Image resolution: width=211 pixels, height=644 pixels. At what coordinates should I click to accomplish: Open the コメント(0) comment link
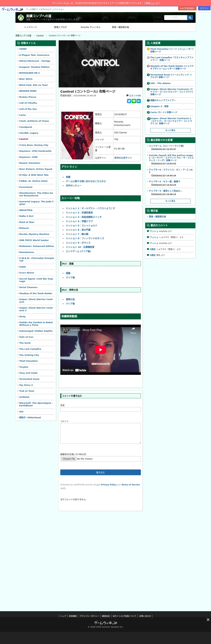click(134, 95)
